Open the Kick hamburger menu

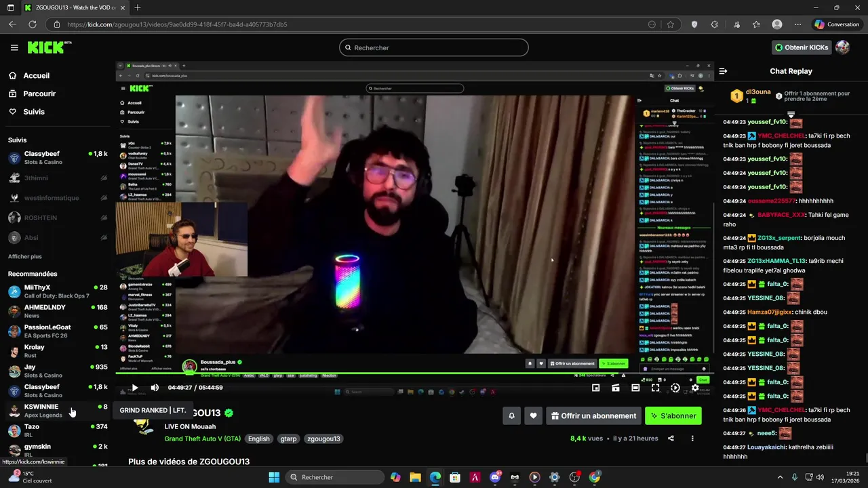point(14,47)
